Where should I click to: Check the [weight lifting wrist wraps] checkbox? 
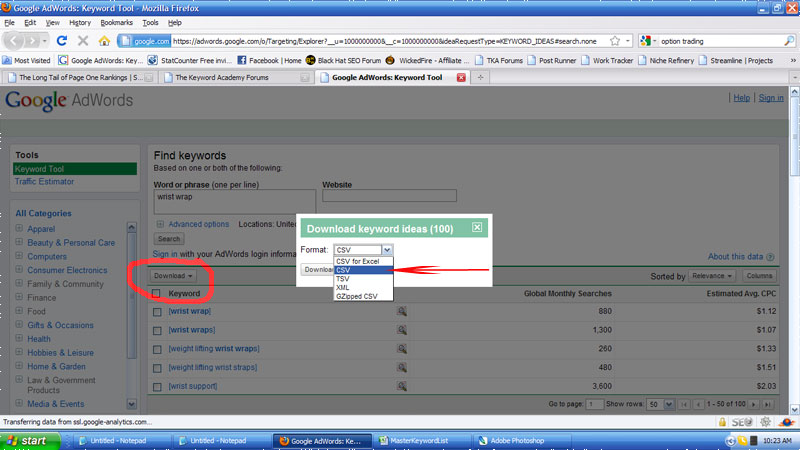coord(157,349)
